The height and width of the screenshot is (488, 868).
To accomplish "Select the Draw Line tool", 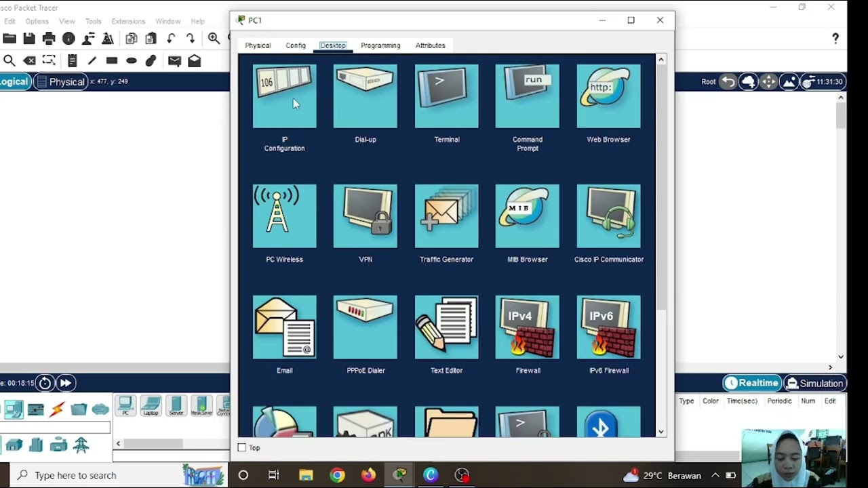I will [x=92, y=61].
